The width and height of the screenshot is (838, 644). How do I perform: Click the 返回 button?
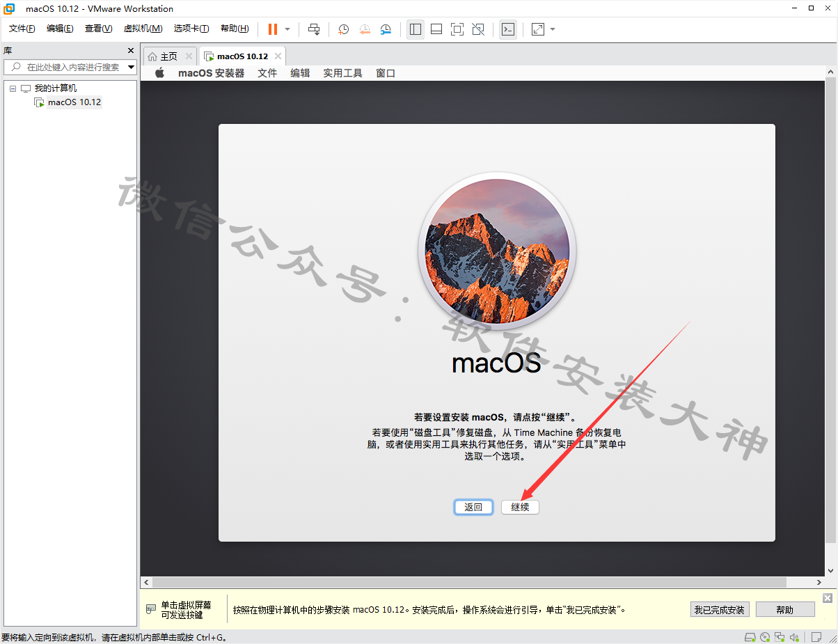(x=473, y=507)
